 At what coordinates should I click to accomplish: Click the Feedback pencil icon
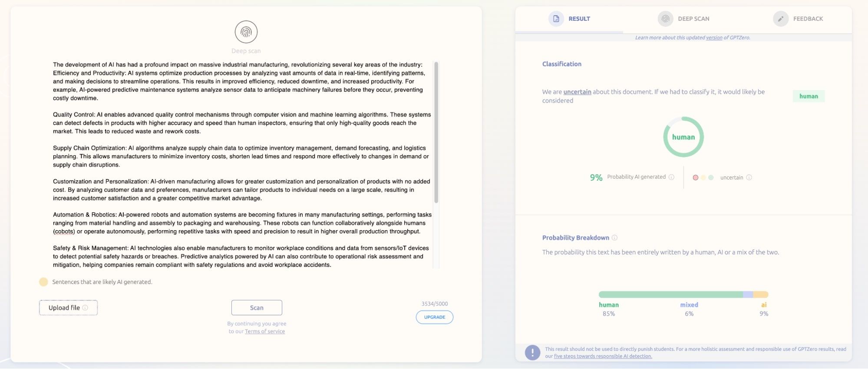(780, 19)
